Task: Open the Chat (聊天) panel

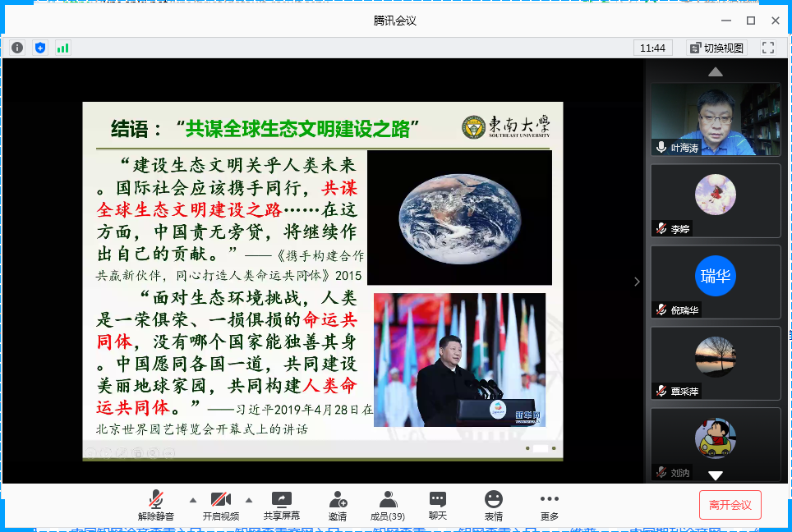Action: tap(437, 505)
